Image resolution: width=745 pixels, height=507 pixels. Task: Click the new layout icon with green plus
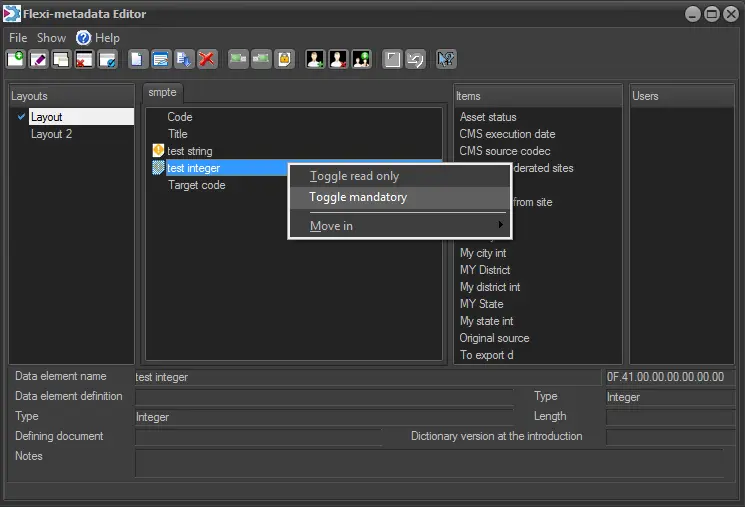[x=16, y=59]
